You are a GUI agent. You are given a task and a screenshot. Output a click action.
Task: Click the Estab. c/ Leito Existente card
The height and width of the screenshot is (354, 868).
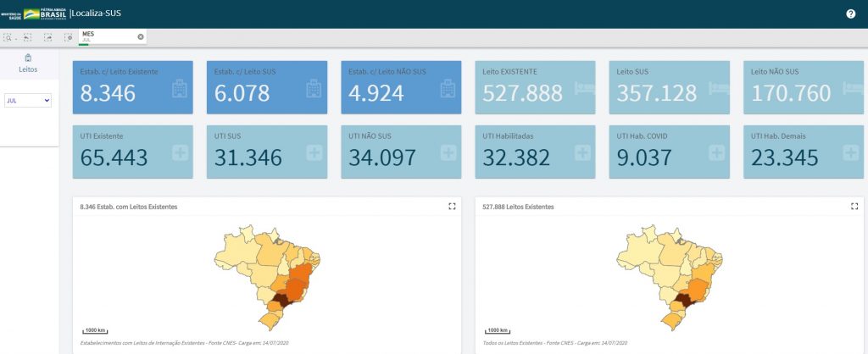tap(132, 87)
